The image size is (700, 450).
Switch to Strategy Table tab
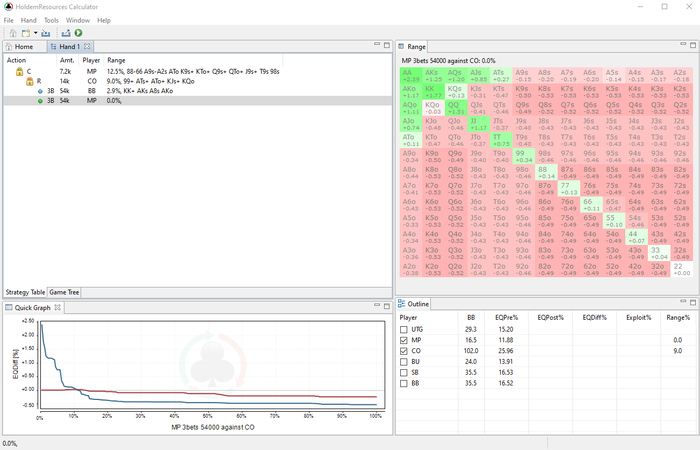coord(25,292)
